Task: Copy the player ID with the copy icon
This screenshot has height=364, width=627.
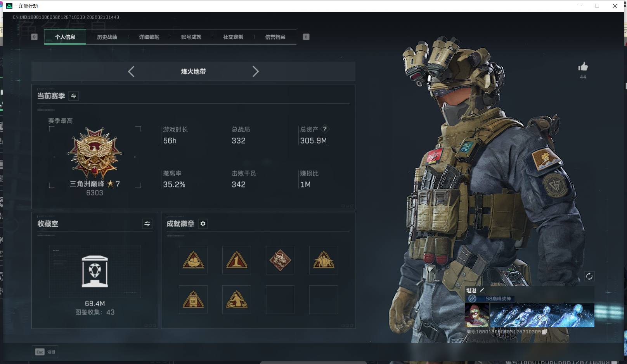Action: pos(544,332)
